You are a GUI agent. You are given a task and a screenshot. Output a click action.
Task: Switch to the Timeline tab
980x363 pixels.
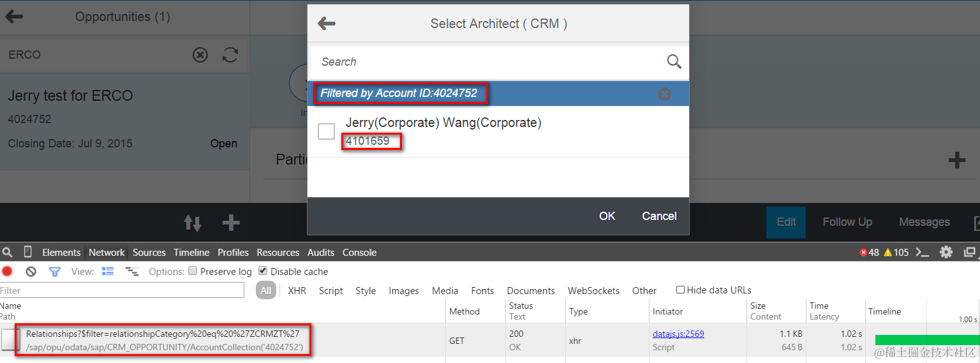pos(191,252)
